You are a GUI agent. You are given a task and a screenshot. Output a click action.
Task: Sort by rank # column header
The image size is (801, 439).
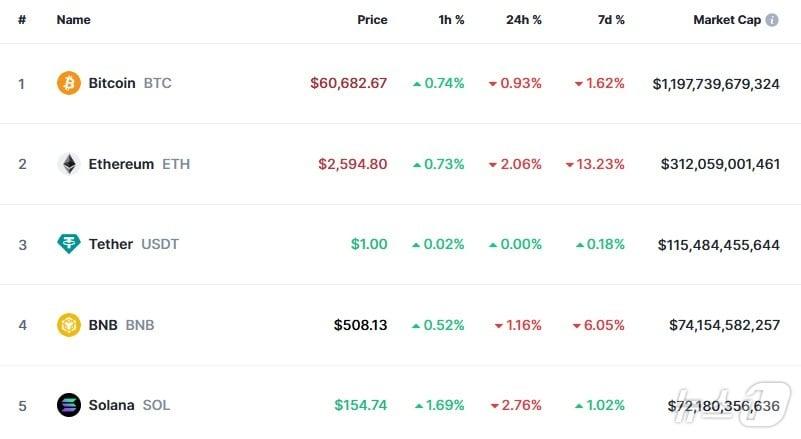point(21,20)
